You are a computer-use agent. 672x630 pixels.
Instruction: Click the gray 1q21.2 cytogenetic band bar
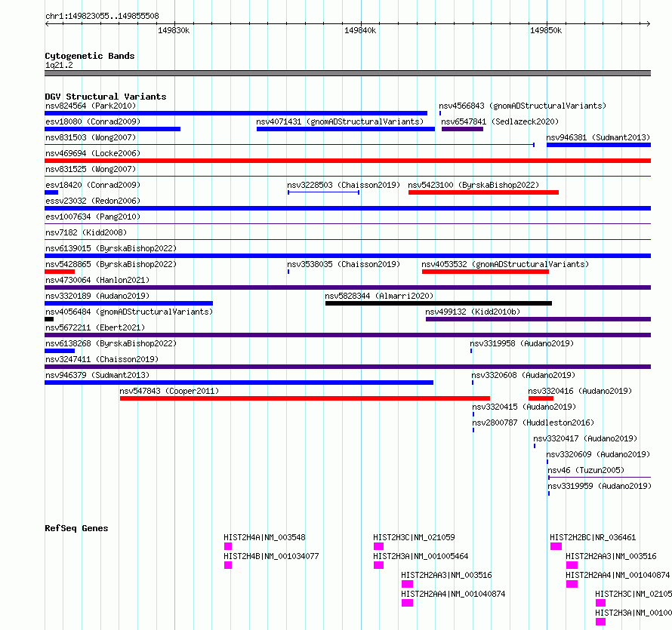click(347, 73)
